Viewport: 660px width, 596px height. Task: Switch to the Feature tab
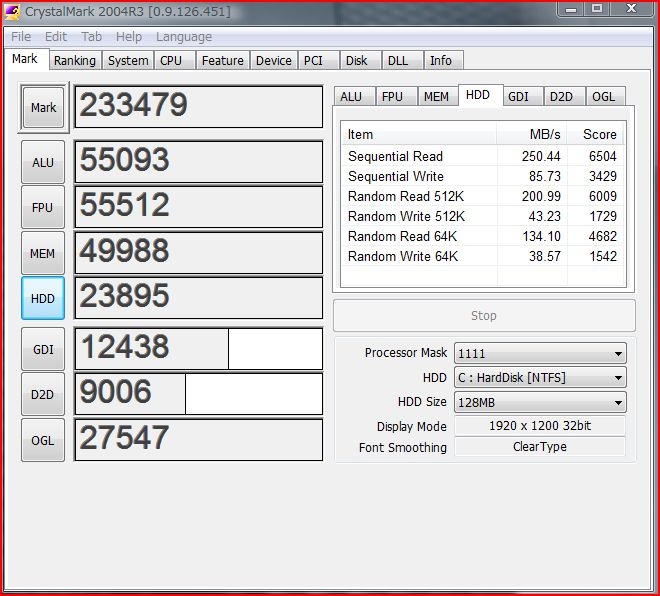click(223, 61)
